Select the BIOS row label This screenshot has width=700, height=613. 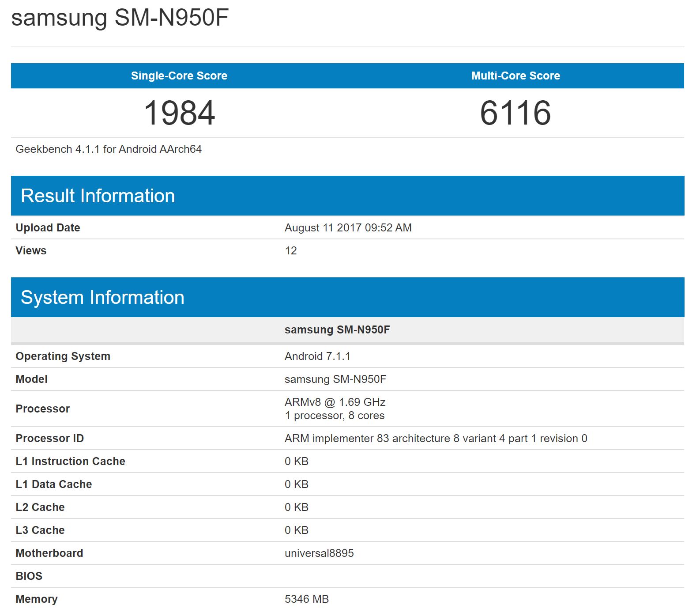[29, 576]
